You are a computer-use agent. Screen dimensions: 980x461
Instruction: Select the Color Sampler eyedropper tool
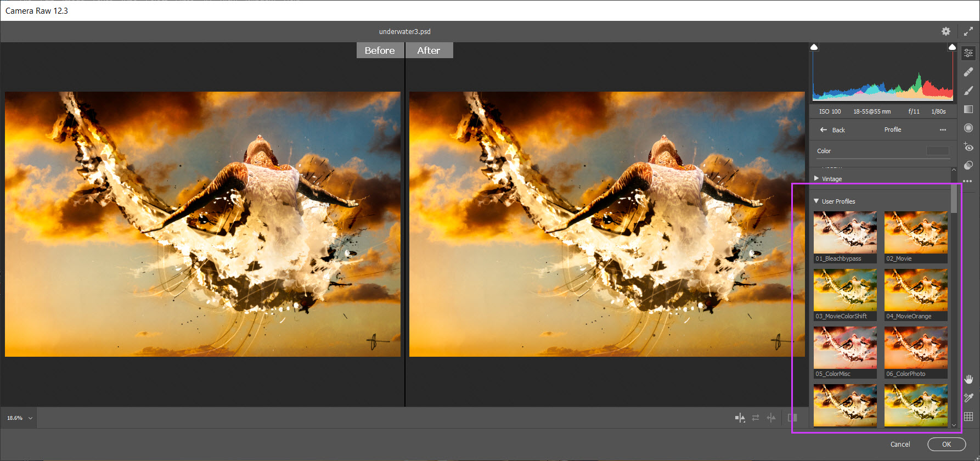click(968, 398)
